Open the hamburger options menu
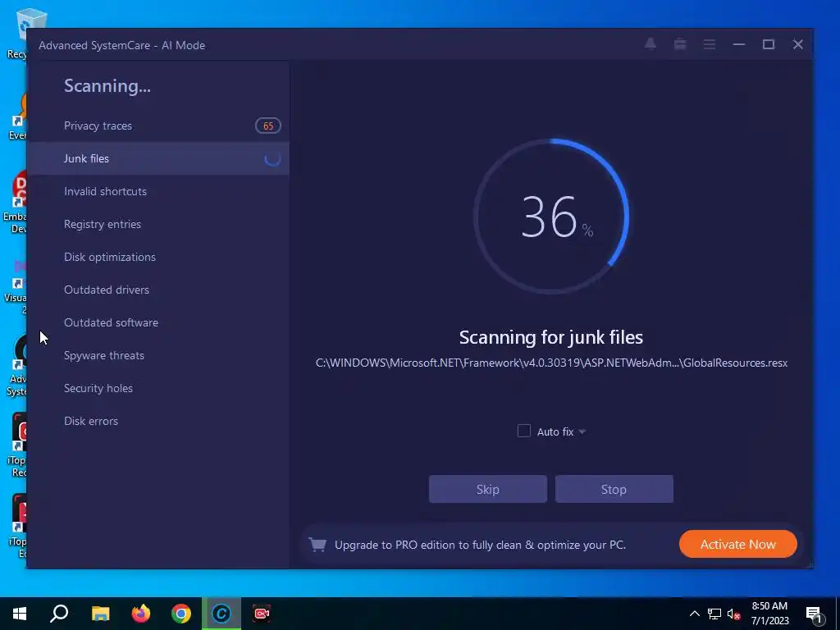 tap(710, 44)
